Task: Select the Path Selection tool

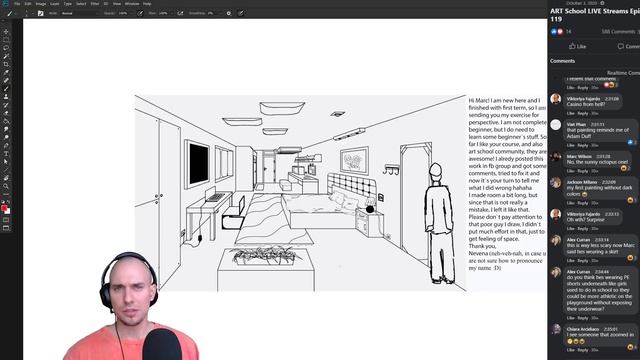Action: (6, 162)
